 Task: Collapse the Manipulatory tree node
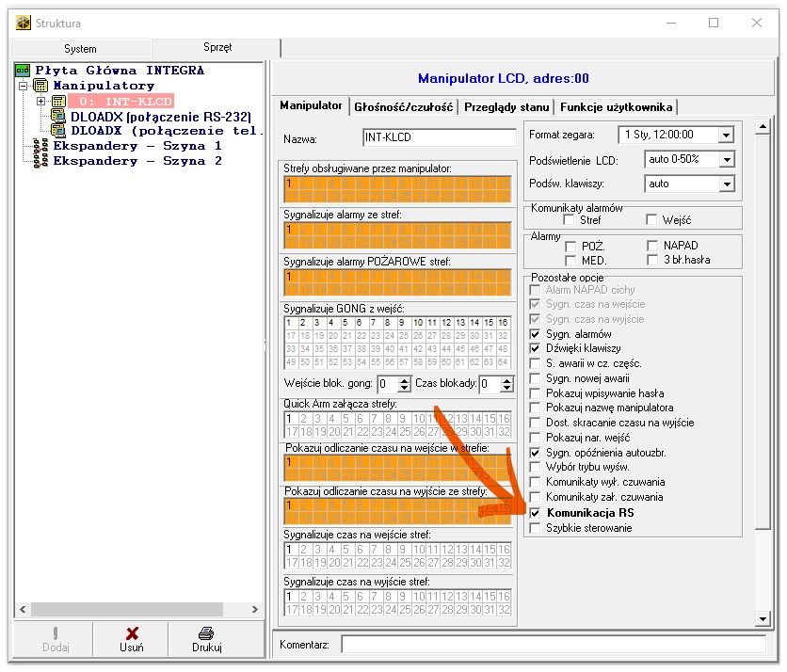point(24,86)
